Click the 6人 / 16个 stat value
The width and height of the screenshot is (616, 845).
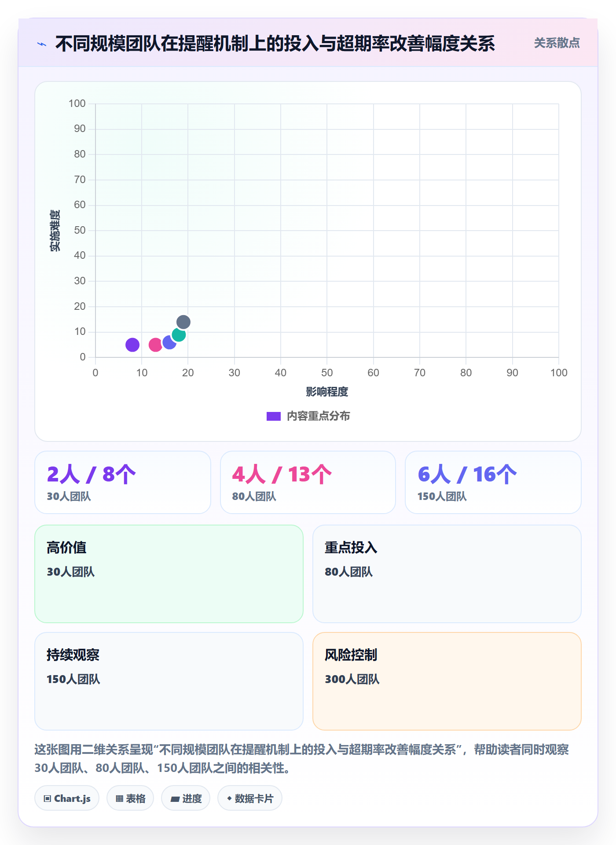[467, 474]
